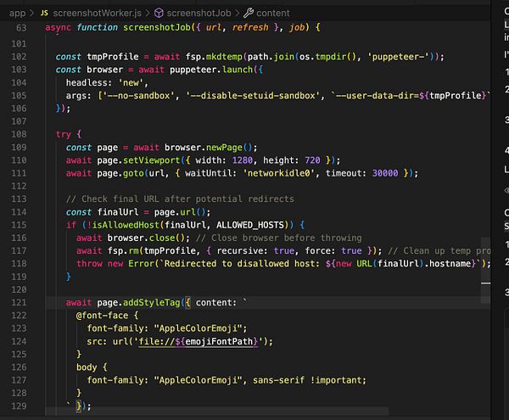Click the chevron after the 'app' breadcrumb
Viewport: 509px width, 420px height.
tap(31, 13)
